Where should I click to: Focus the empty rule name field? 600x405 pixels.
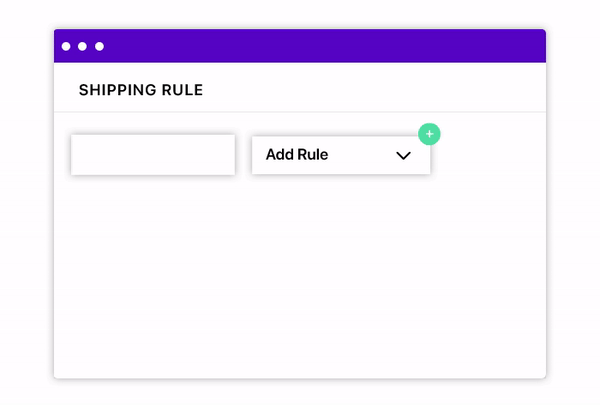153,155
